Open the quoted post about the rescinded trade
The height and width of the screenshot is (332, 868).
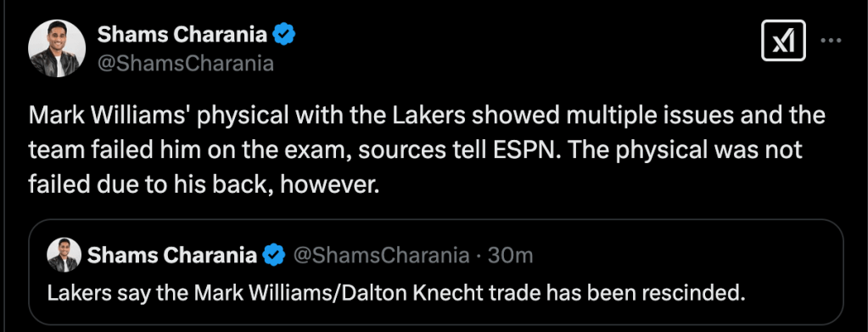pyautogui.click(x=435, y=273)
